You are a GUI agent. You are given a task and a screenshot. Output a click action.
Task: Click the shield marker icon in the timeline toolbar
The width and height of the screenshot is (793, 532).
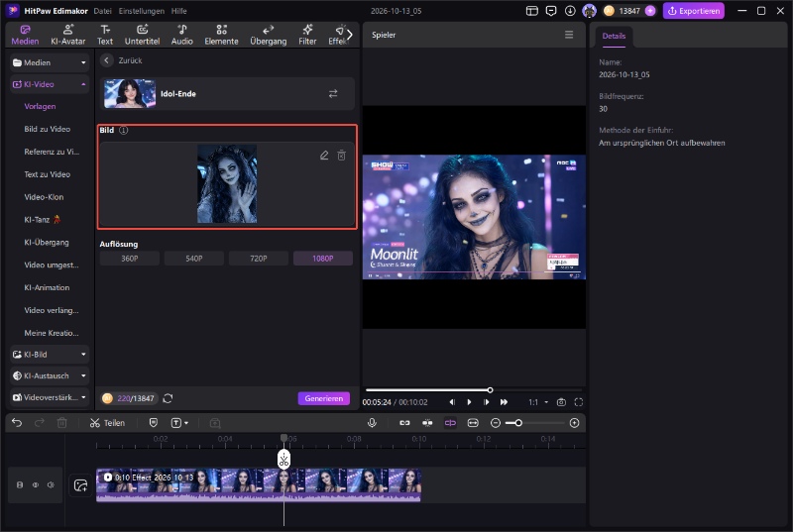[x=154, y=423]
